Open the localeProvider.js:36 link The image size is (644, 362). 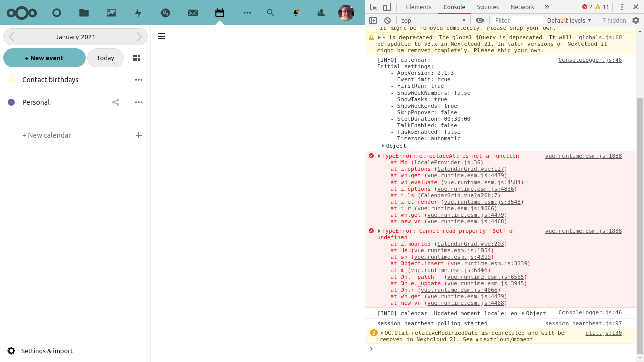(447, 162)
